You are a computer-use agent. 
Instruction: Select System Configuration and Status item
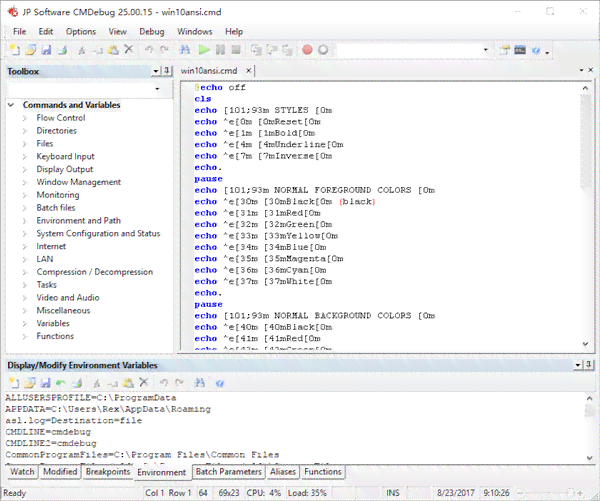(98, 233)
